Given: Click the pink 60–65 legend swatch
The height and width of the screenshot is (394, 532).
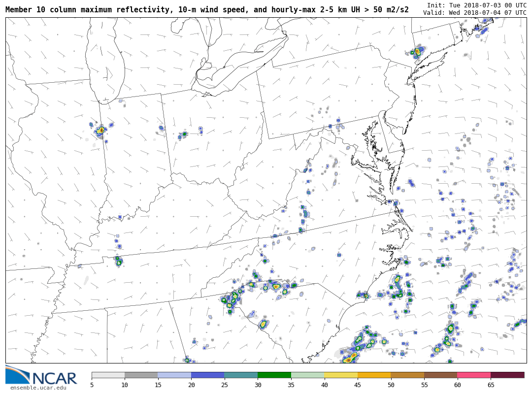Looking at the screenshot, I should point(474,375).
